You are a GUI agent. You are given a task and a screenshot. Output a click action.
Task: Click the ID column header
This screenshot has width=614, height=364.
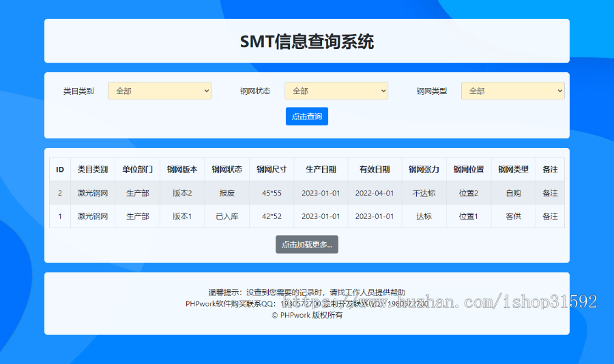[60, 170]
